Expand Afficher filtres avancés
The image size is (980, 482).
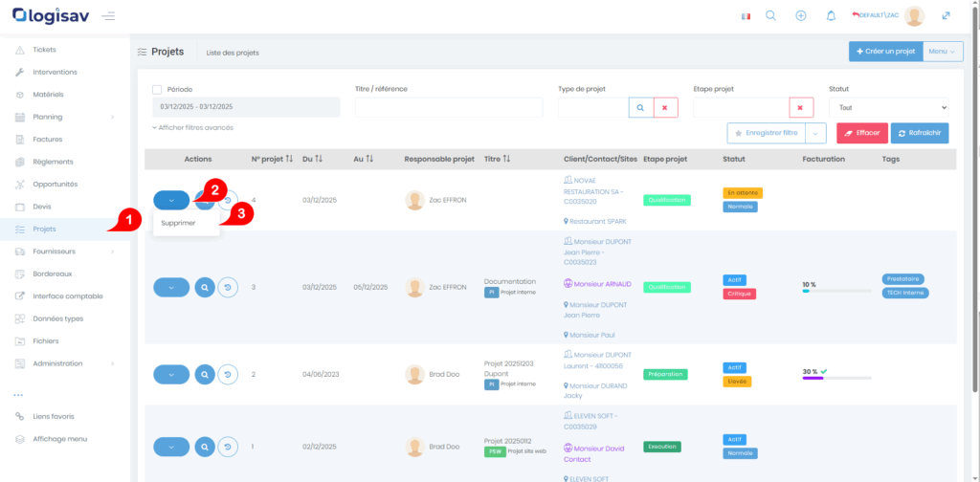click(192, 127)
